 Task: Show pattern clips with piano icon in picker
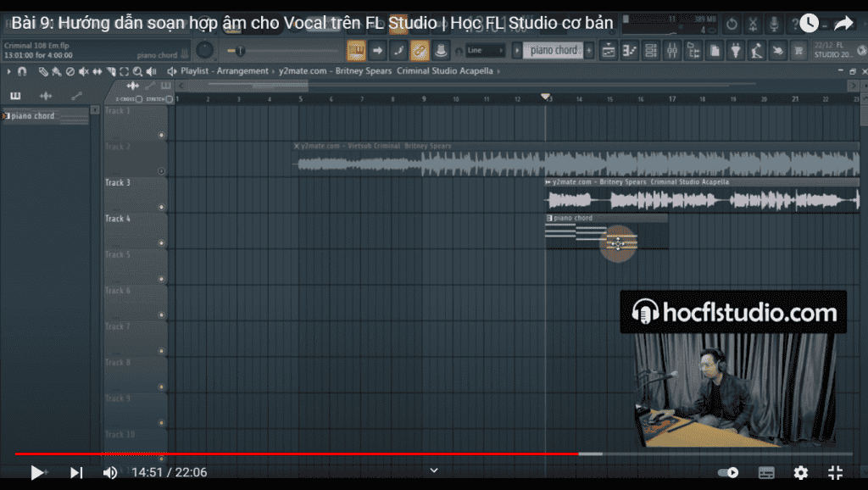(15, 96)
